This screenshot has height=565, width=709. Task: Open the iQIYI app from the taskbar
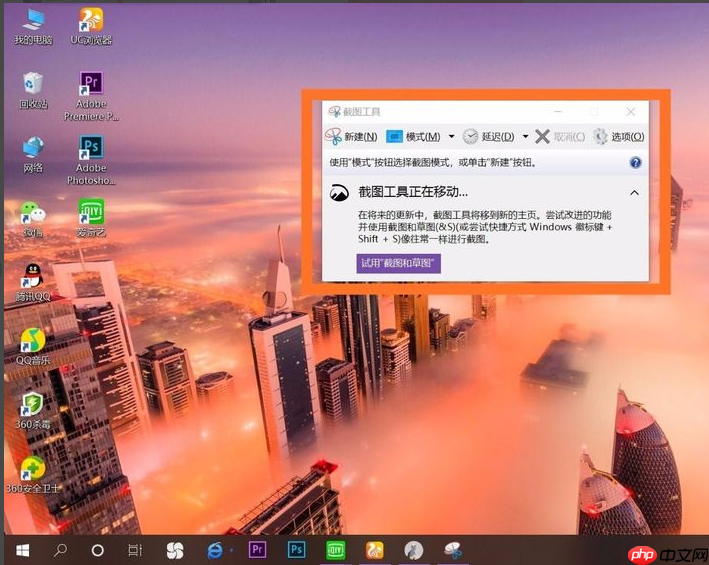coord(336,550)
